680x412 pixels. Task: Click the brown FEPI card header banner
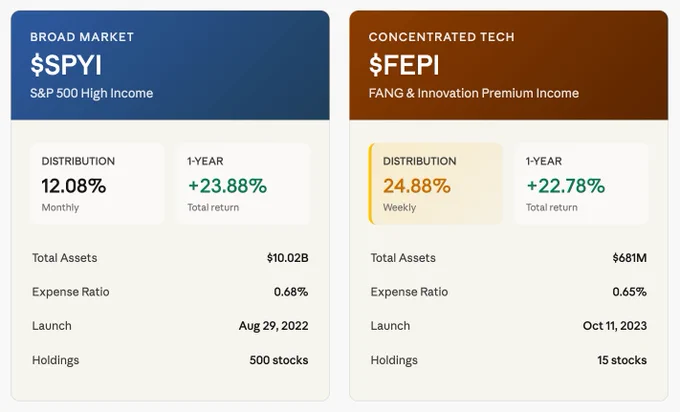(x=509, y=65)
